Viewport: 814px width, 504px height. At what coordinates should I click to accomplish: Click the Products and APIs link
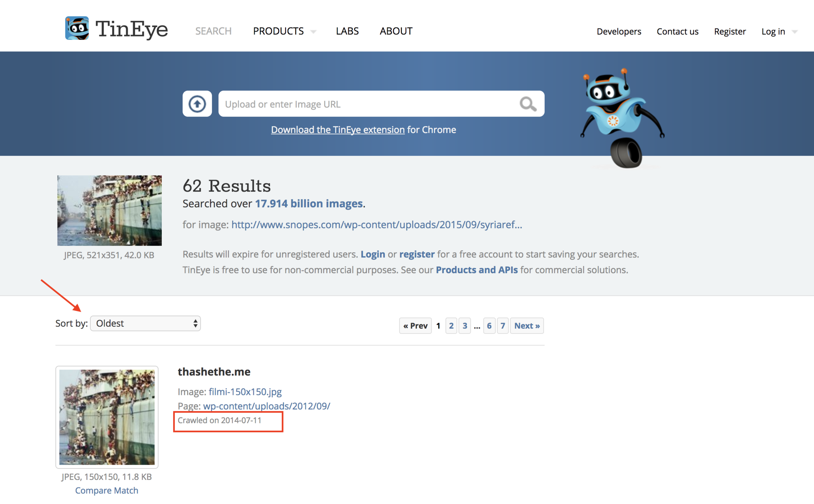click(476, 270)
